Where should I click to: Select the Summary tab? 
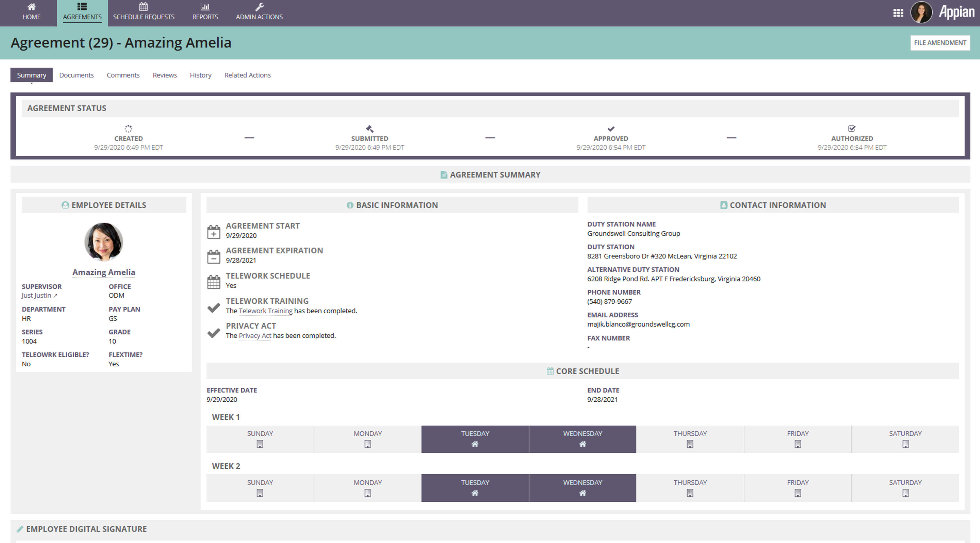[31, 75]
